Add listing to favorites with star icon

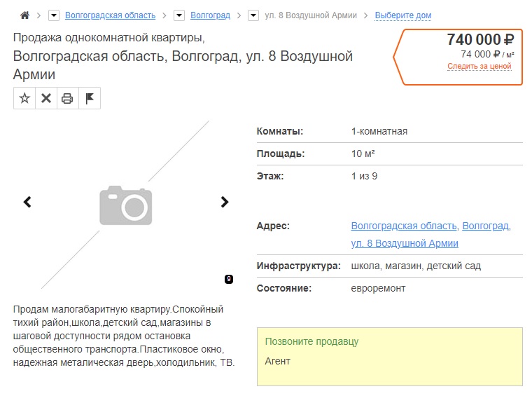pyautogui.click(x=24, y=98)
